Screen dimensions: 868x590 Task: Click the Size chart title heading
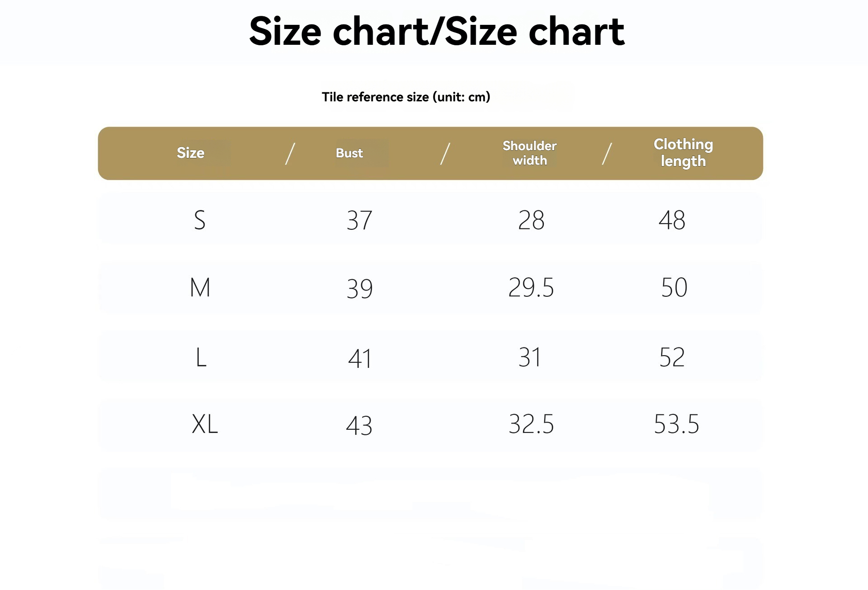coord(437,31)
